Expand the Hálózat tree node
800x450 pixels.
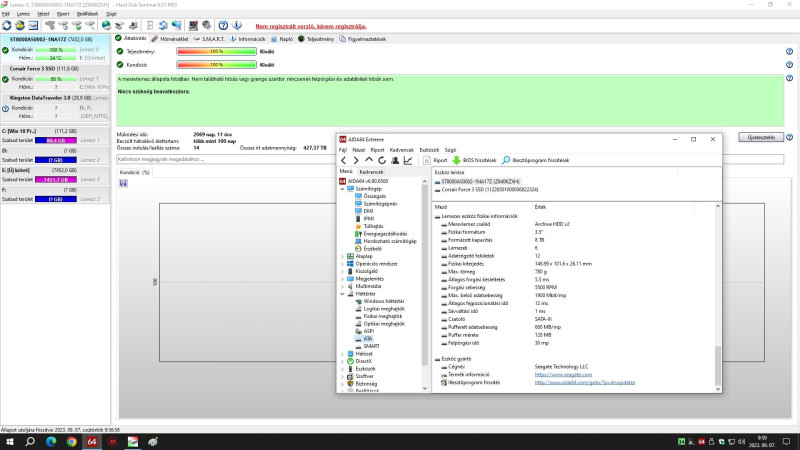coord(342,354)
